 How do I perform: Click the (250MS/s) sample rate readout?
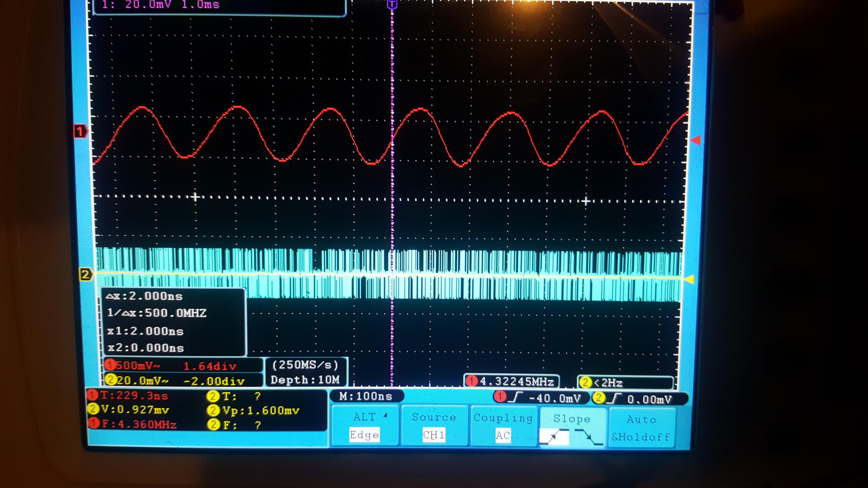pyautogui.click(x=305, y=365)
